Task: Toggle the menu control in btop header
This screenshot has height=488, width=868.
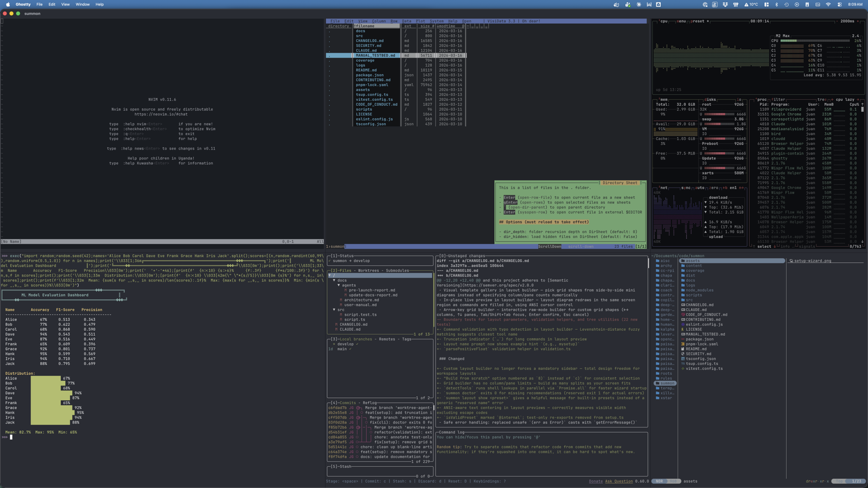Action: point(681,22)
